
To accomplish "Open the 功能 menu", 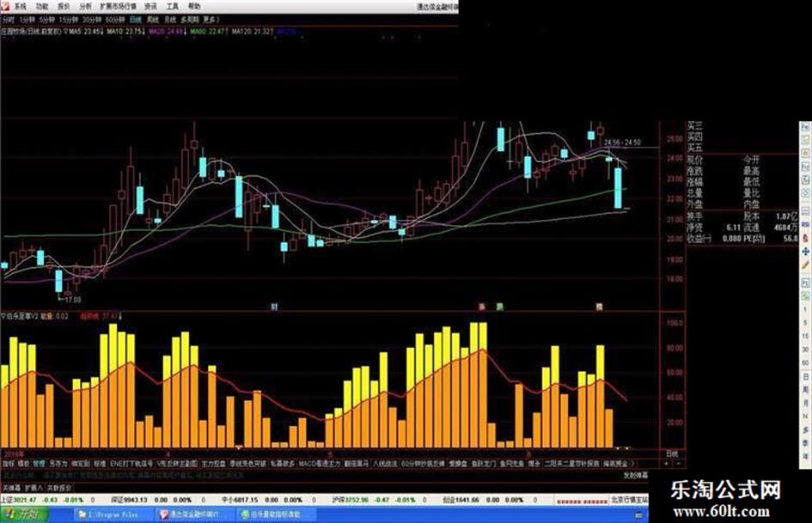I will [42, 6].
